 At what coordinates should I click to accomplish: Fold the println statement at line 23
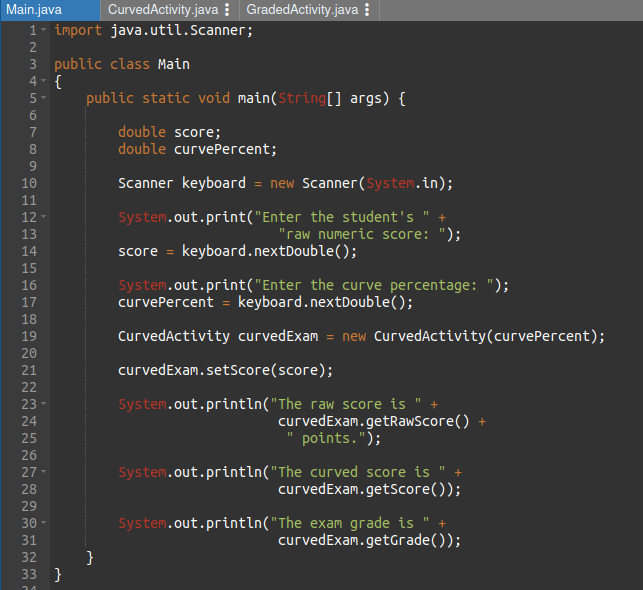45,404
